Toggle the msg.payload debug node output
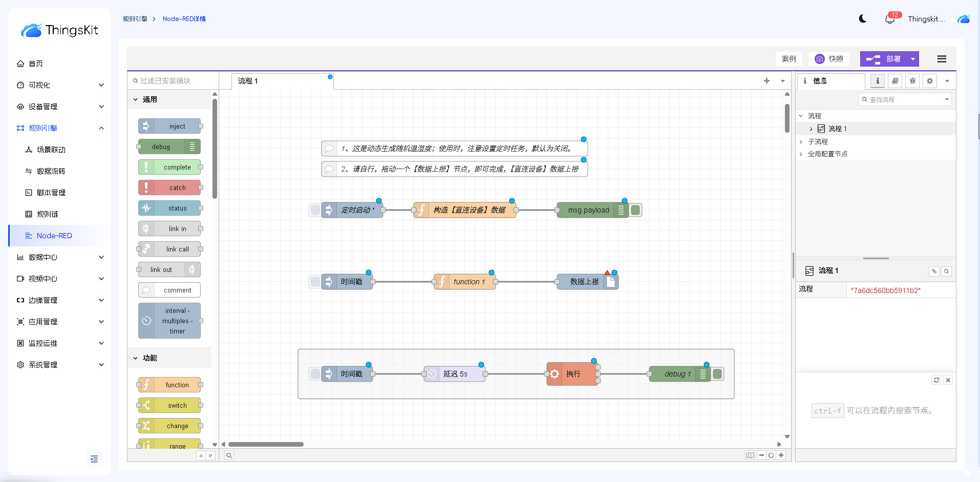Viewport: 980px width, 482px height. click(635, 210)
